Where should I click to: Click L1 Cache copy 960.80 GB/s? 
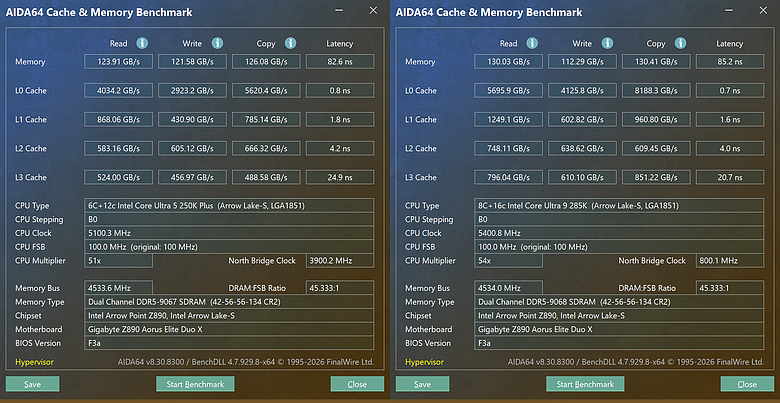[x=656, y=119]
